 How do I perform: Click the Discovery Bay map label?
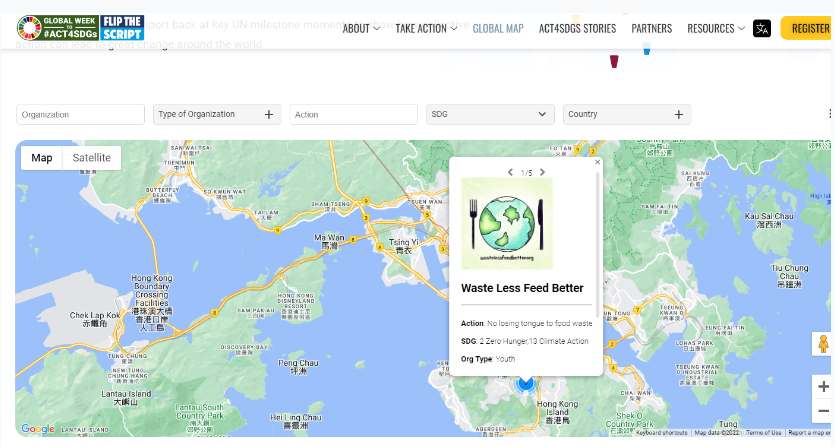[x=244, y=349]
